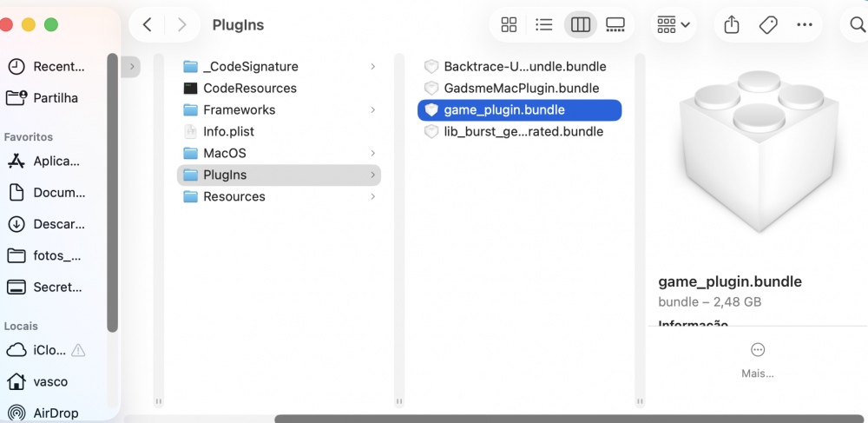Select the MacOS folder

(279, 153)
